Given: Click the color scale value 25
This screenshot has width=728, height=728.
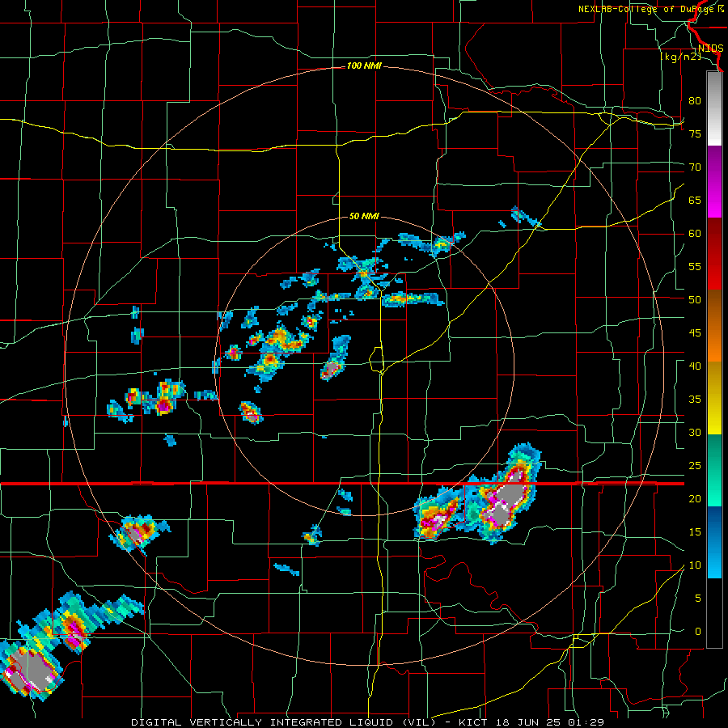Looking at the screenshot, I should (695, 466).
